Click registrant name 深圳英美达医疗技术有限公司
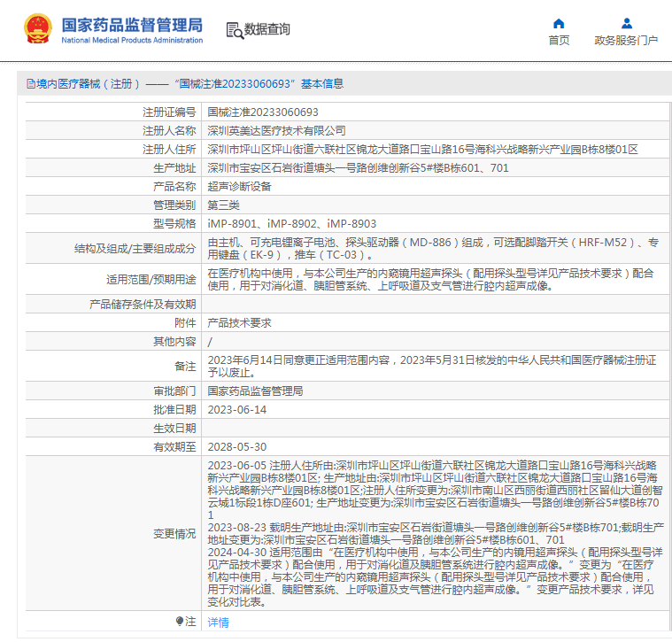672x642 pixels. pyautogui.click(x=276, y=131)
